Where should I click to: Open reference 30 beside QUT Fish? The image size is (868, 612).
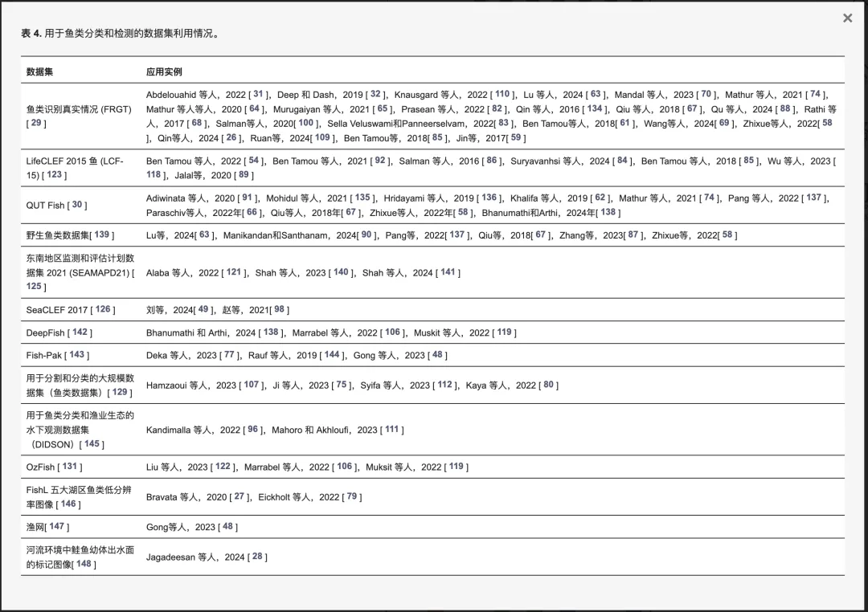point(77,205)
